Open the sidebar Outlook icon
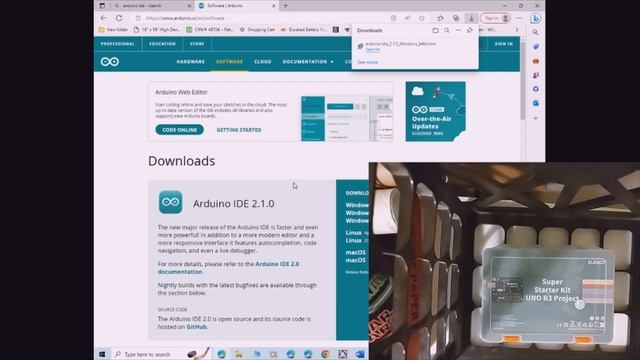The image size is (640, 360). click(x=536, y=103)
